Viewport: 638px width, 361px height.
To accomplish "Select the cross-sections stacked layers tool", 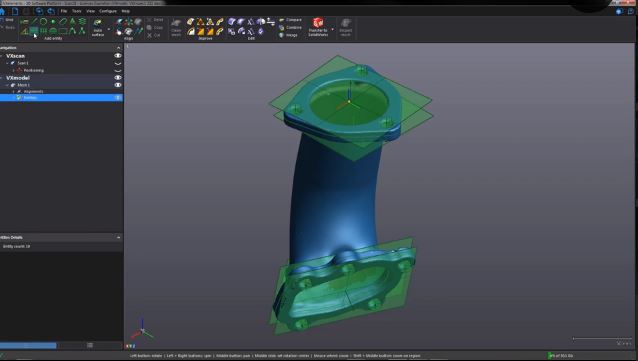I will pyautogui.click(x=82, y=21).
